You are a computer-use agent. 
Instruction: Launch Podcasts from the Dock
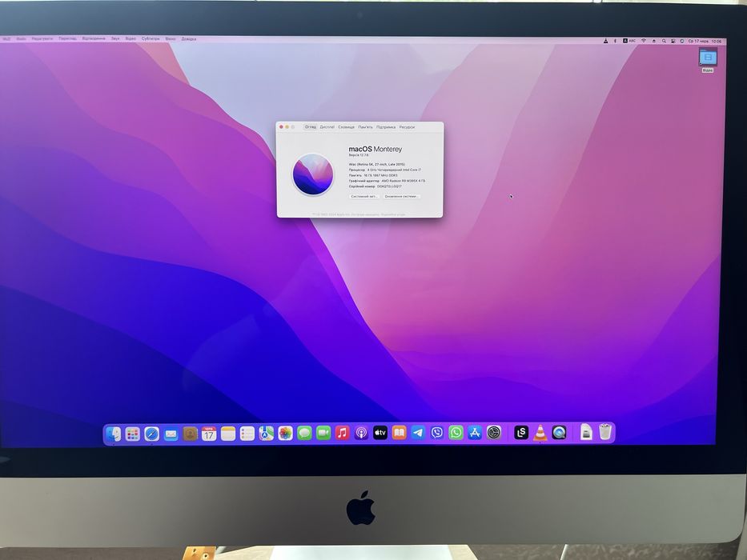(361, 433)
